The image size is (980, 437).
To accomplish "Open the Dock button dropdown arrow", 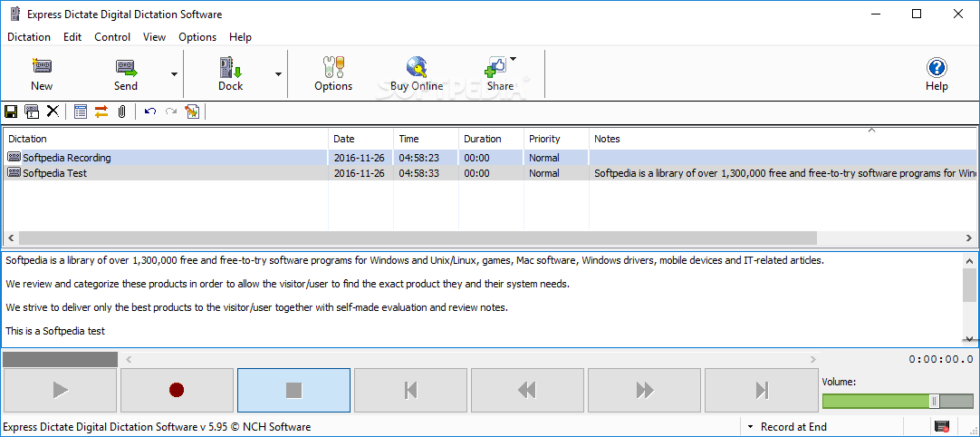I will pyautogui.click(x=278, y=73).
